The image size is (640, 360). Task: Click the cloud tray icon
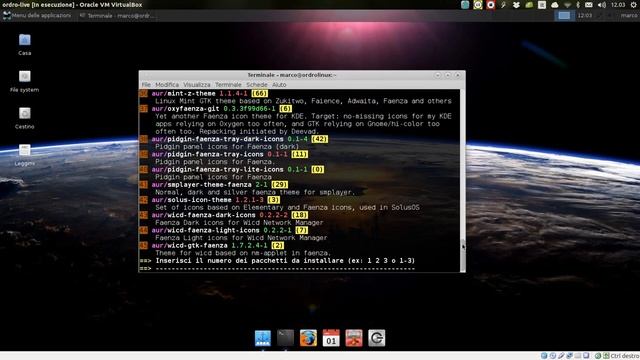point(555,5)
